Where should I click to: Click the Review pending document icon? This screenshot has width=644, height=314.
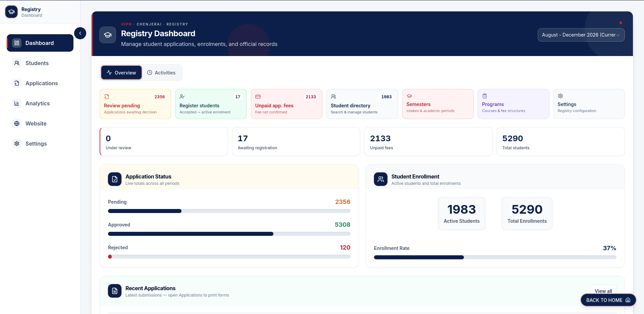point(106,97)
